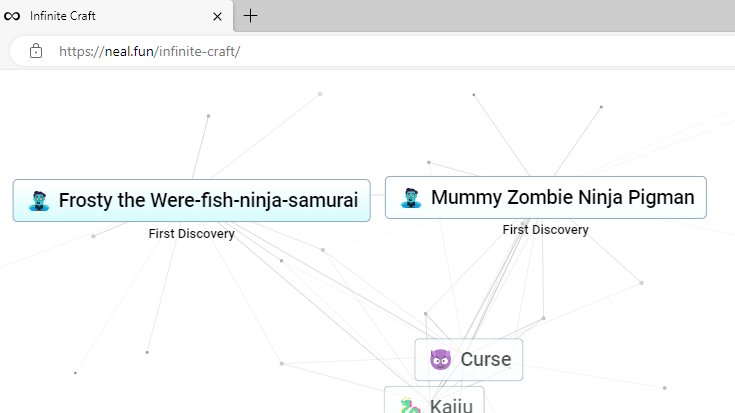This screenshot has height=413, width=735.
Task: Click the padlock site security icon
Action: click(x=36, y=51)
